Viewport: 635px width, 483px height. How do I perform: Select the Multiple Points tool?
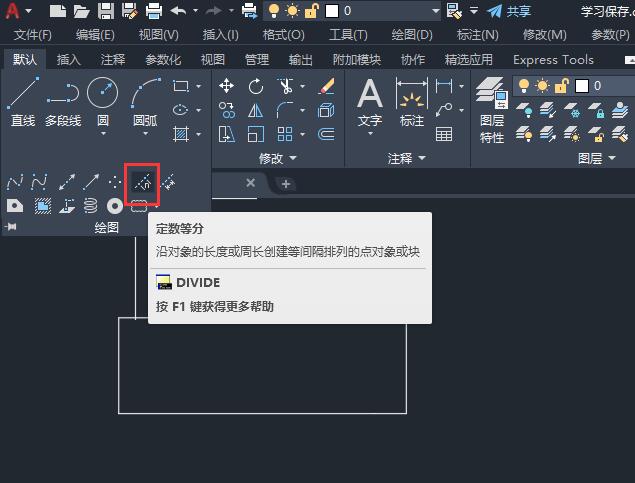(115, 182)
